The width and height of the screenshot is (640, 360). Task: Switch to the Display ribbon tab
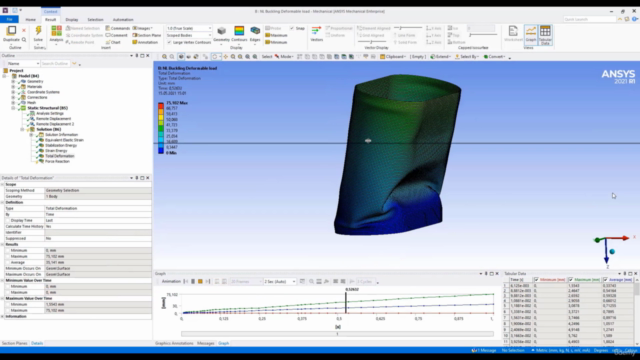(72, 20)
